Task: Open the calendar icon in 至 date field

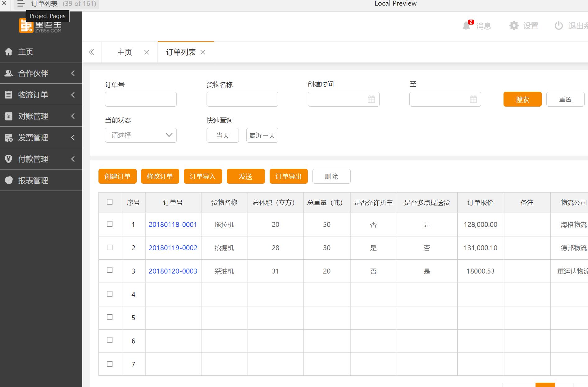Action: pos(473,99)
